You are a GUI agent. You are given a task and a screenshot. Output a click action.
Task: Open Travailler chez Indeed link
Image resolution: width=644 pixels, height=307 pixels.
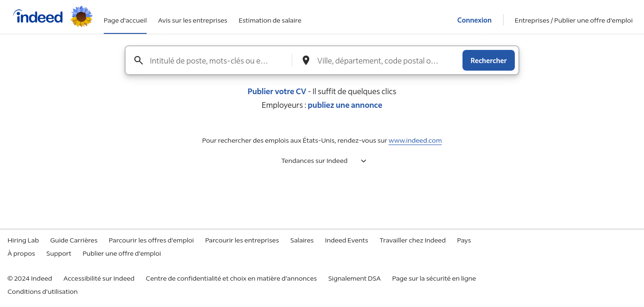(413, 240)
